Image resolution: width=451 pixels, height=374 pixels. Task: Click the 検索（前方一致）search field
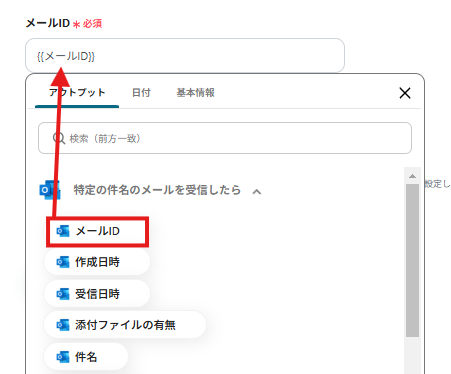[x=225, y=138]
